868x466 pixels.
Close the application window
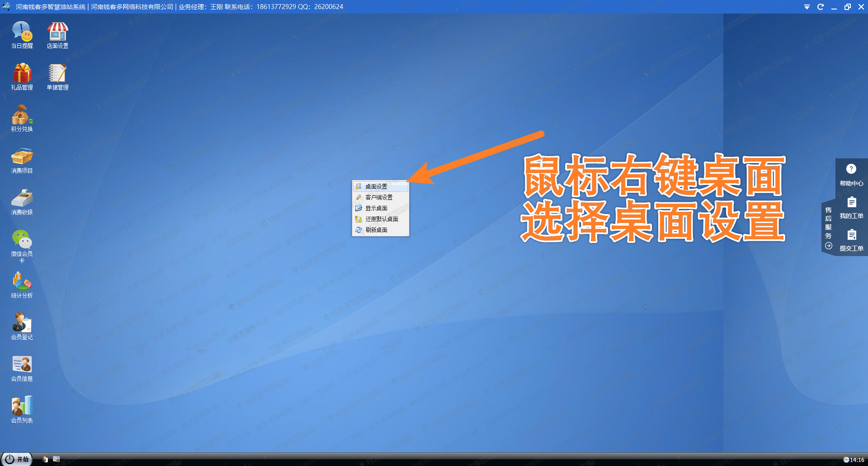[861, 7]
